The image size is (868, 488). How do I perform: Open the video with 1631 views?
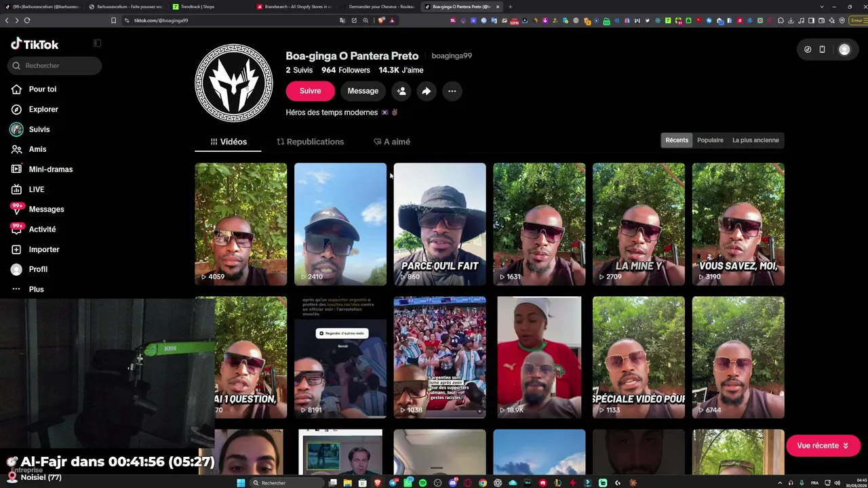[x=539, y=224]
